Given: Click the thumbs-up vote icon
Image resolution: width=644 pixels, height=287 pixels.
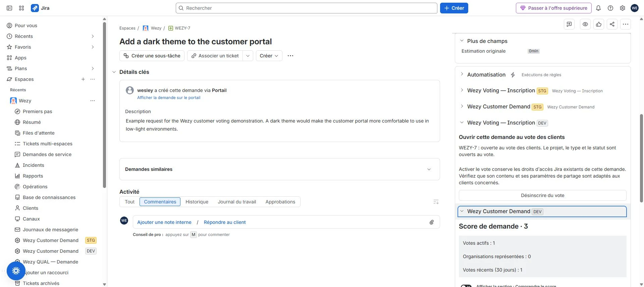Looking at the screenshot, I should click(x=599, y=24).
